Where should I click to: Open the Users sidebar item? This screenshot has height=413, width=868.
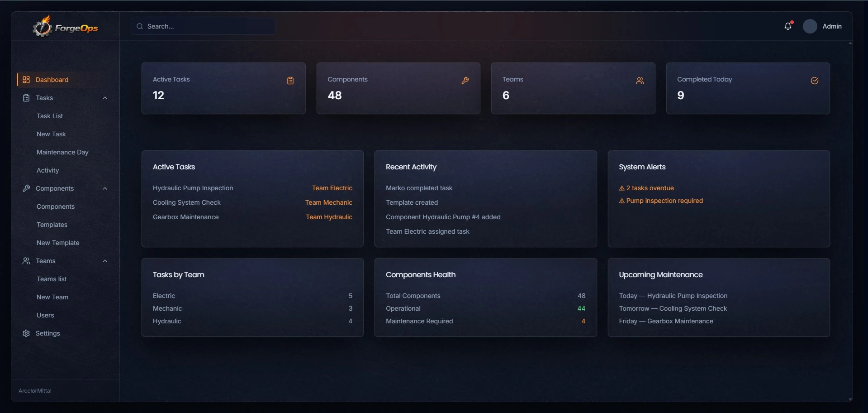[45, 315]
